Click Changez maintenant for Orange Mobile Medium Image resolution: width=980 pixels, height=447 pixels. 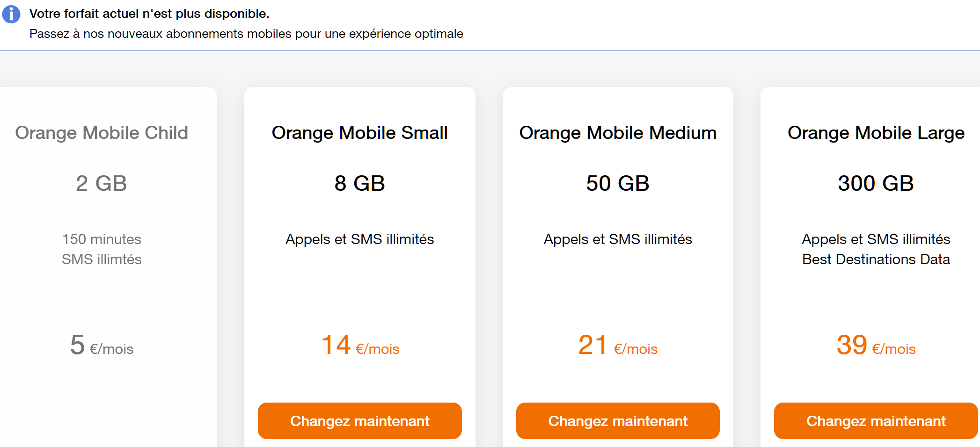[x=618, y=421]
